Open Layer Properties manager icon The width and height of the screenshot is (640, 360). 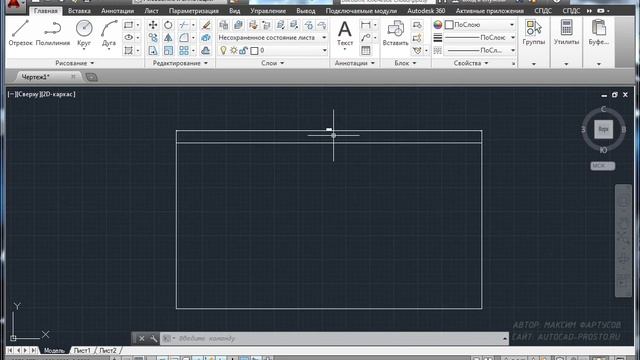[224, 25]
